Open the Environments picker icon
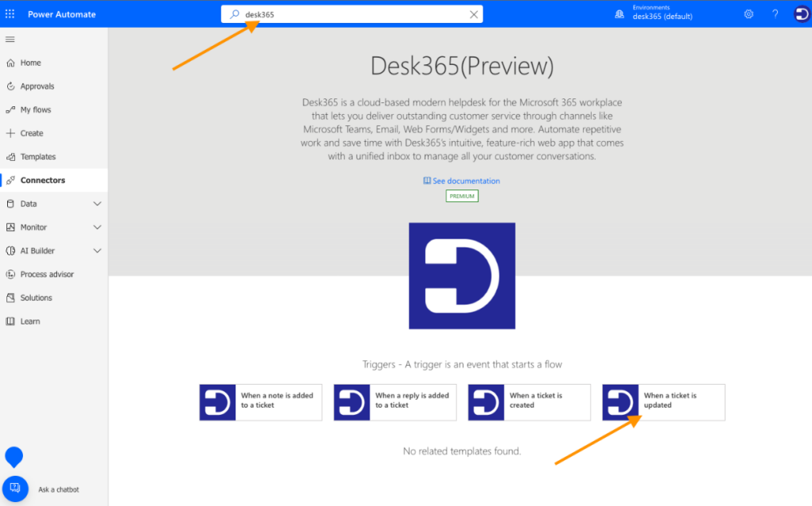This screenshot has width=812, height=506. coord(619,14)
